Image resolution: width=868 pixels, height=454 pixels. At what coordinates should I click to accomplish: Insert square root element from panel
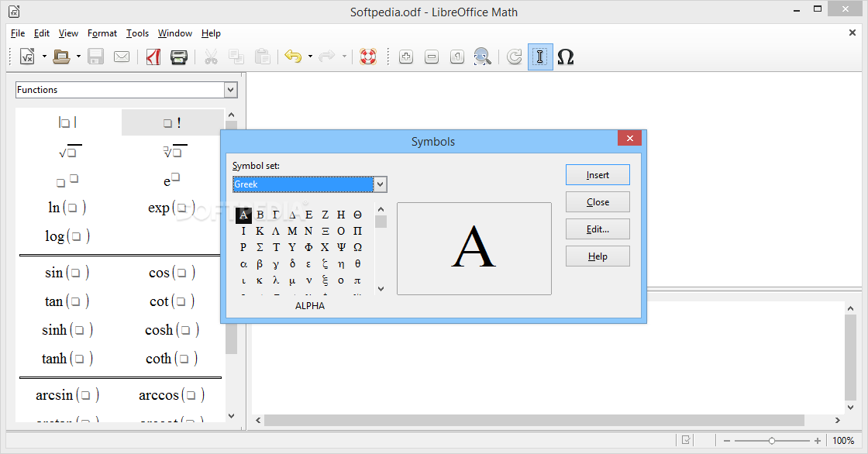tap(70, 151)
